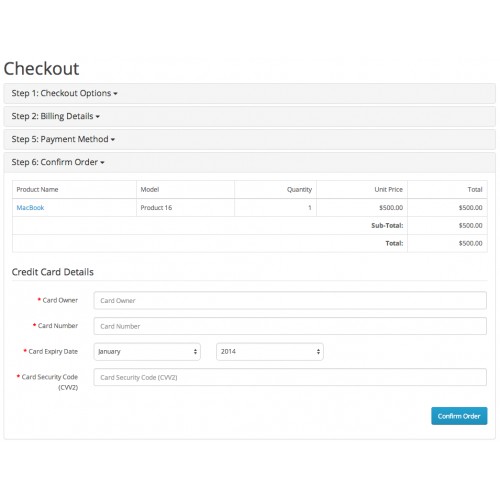The image size is (500, 500).
Task: Click the year dropdown stepper arrows
Action: [318, 352]
